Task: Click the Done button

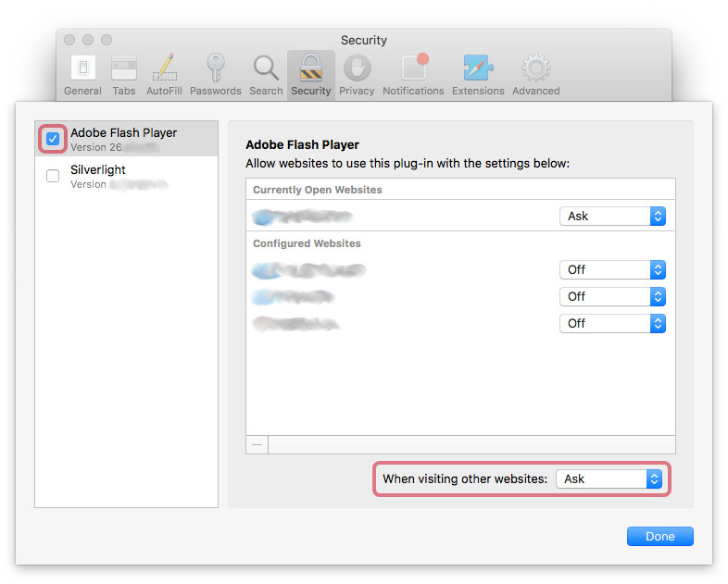Action: (659, 536)
